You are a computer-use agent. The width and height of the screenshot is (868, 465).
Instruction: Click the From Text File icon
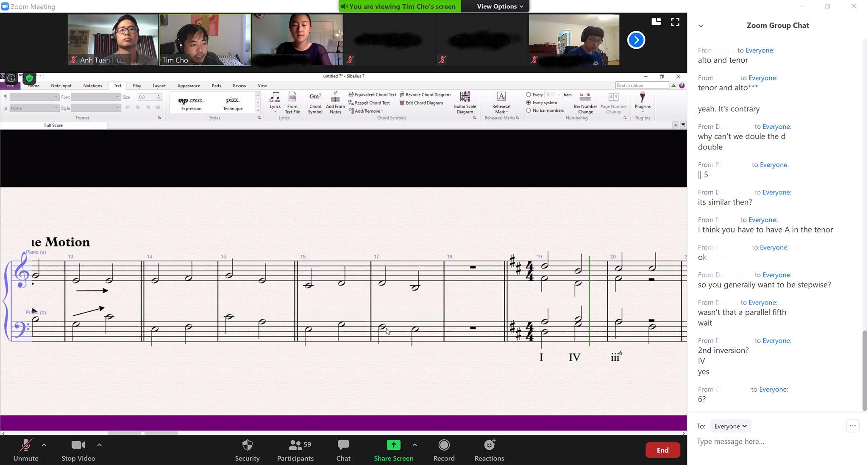(x=292, y=102)
